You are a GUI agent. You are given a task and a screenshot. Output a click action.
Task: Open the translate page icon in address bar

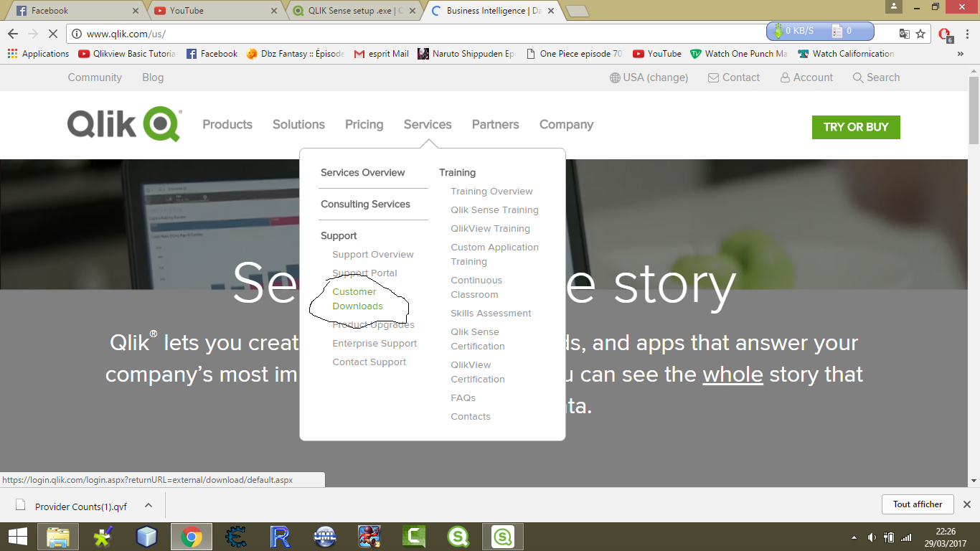[x=905, y=34]
